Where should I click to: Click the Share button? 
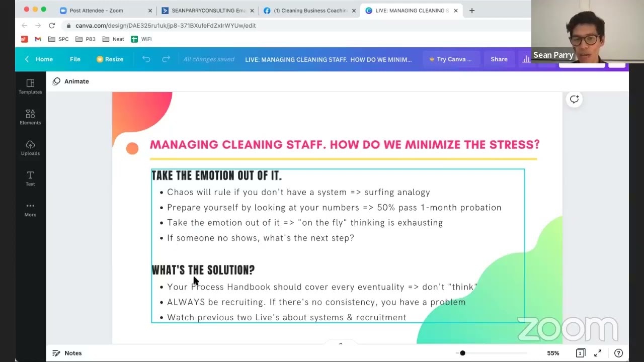click(499, 59)
